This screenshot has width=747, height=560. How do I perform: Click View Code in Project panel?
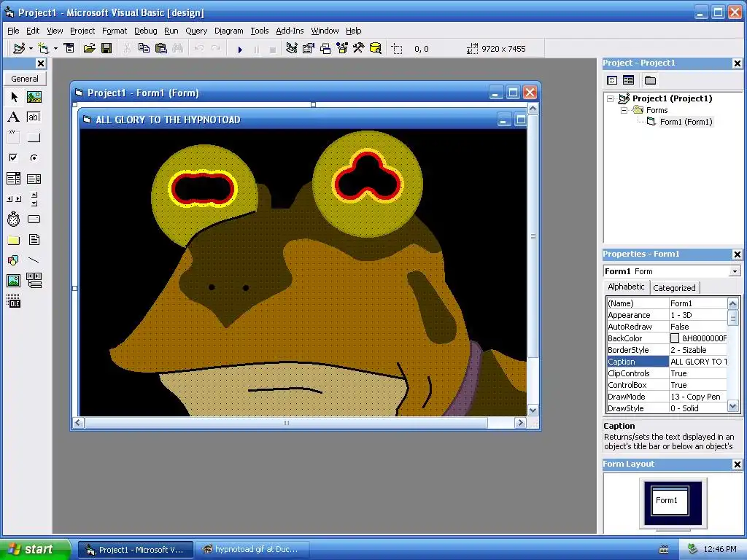tap(612, 80)
